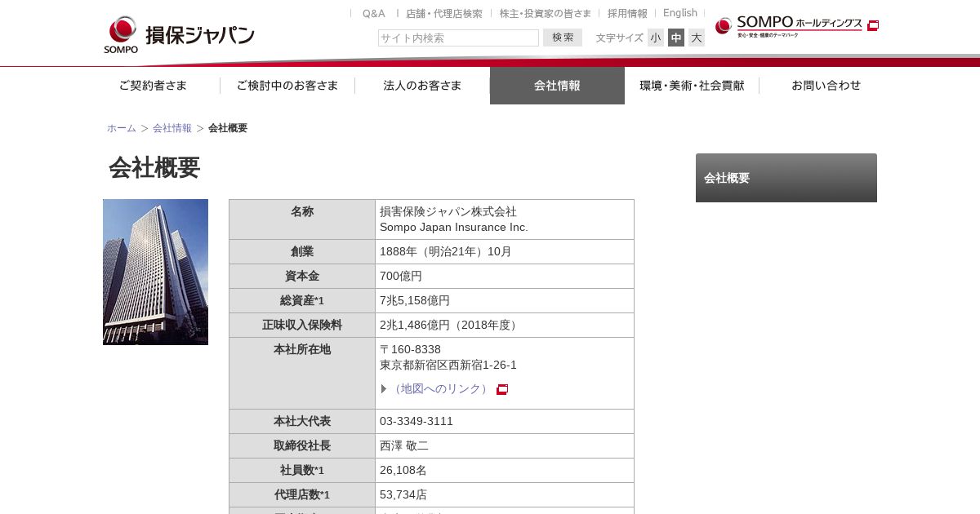Click Sompo Japan Insurance Inc. text

[x=454, y=227]
